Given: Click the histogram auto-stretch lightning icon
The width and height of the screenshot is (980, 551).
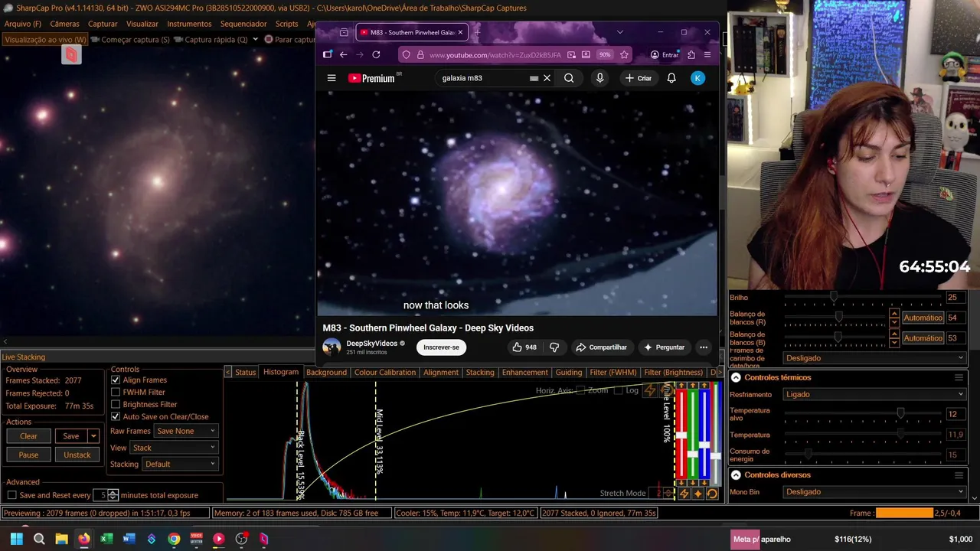Looking at the screenshot, I should (684, 494).
